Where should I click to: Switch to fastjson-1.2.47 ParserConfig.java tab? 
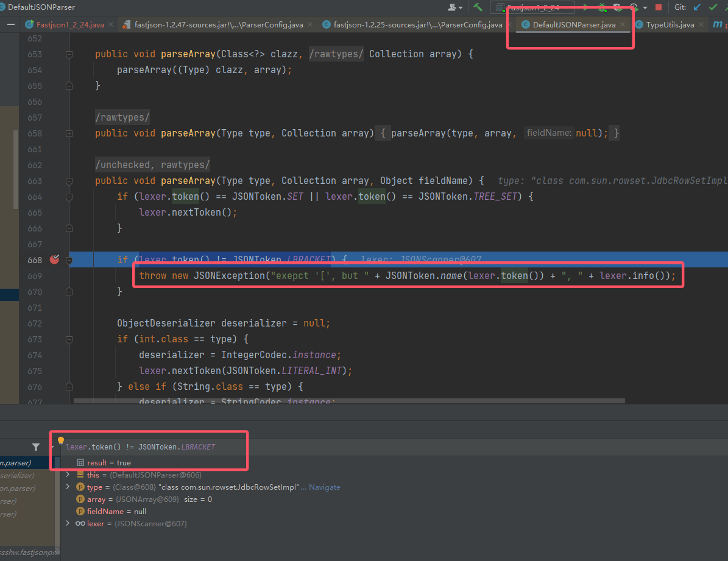coord(218,24)
